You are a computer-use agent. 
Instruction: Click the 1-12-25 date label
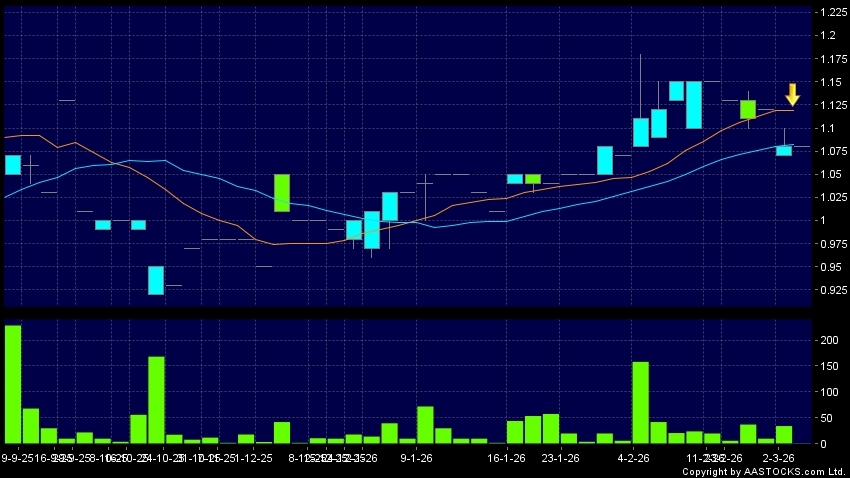pos(252,458)
